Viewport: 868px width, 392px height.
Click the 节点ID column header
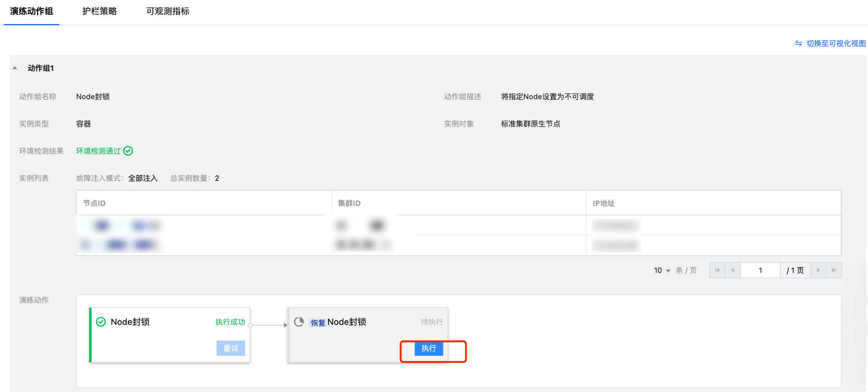(x=95, y=203)
